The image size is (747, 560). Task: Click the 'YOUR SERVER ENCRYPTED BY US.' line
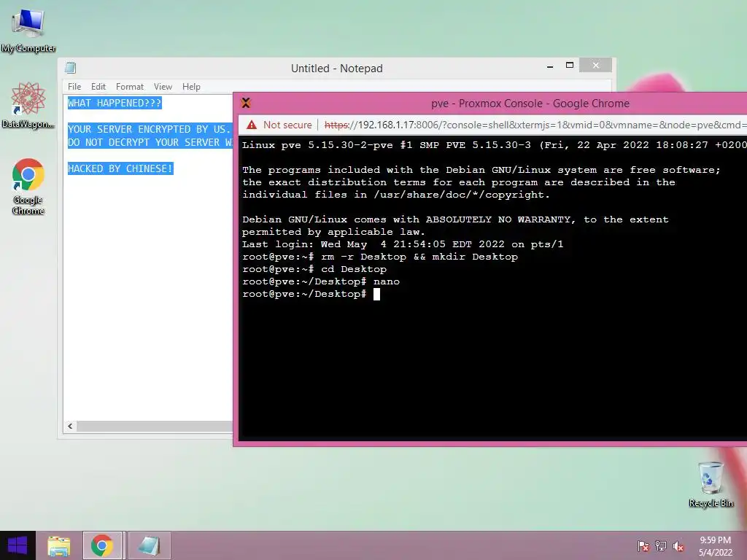[x=149, y=129]
